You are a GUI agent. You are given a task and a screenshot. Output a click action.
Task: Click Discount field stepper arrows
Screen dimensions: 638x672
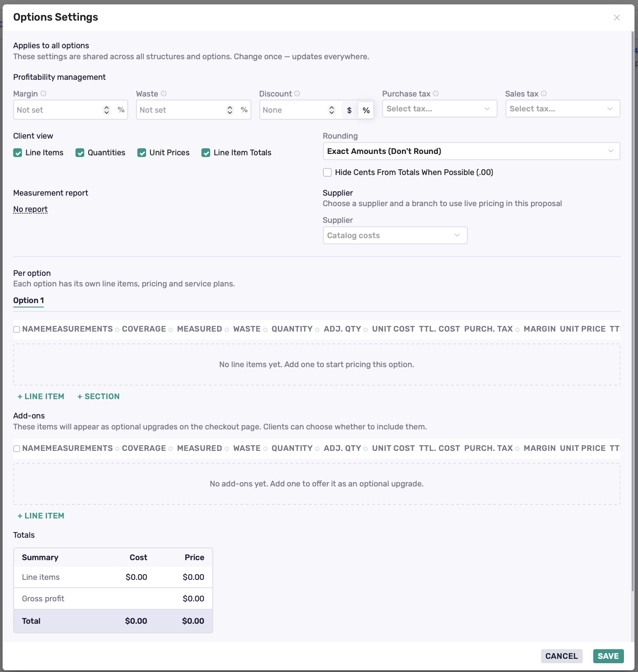click(x=332, y=110)
